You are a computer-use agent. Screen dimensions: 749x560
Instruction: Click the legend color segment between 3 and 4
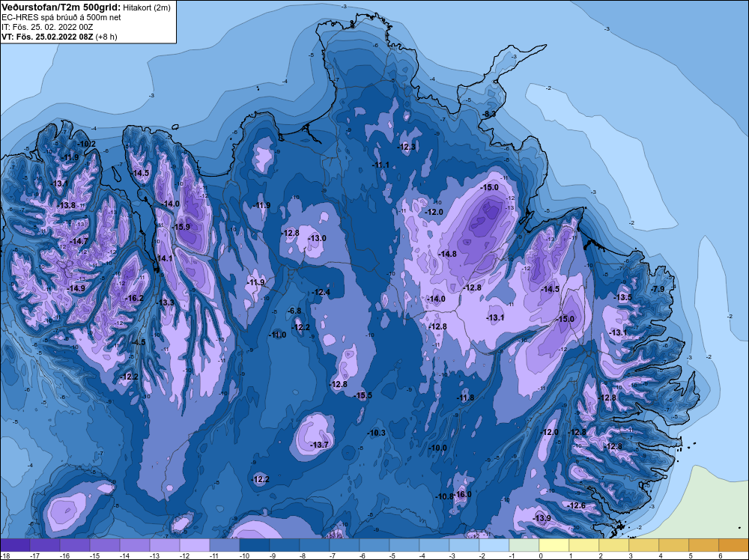point(644,545)
